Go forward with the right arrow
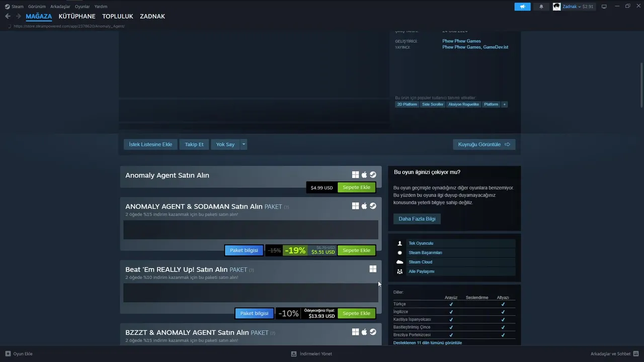 click(18, 16)
